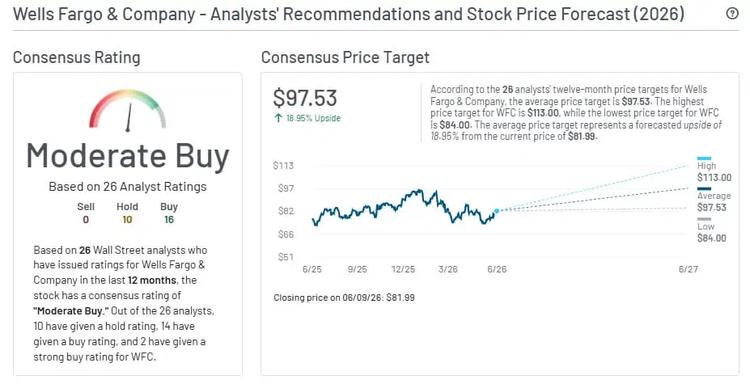
Task: Click the $113 y-axis label
Action: pyautogui.click(x=283, y=165)
